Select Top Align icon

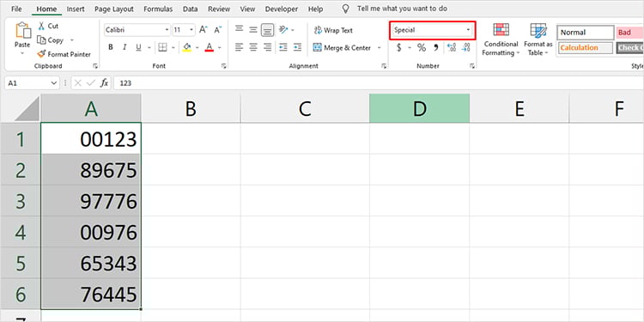click(239, 29)
